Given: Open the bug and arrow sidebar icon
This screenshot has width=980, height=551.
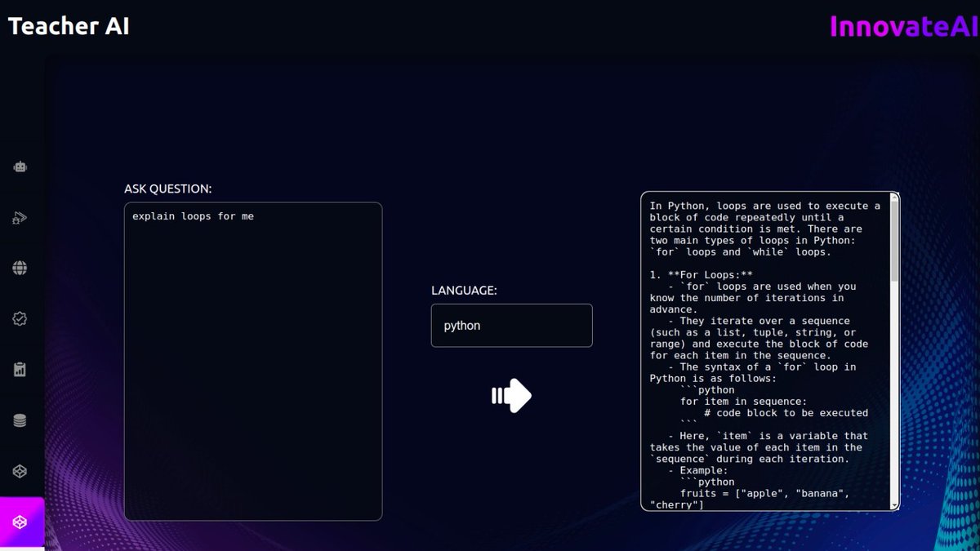Looking at the screenshot, I should pos(20,218).
